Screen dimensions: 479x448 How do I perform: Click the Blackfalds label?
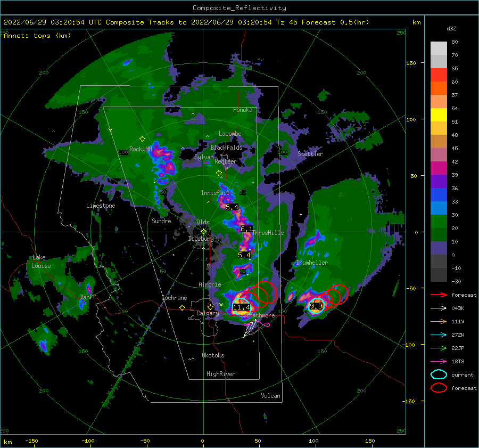pos(226,148)
